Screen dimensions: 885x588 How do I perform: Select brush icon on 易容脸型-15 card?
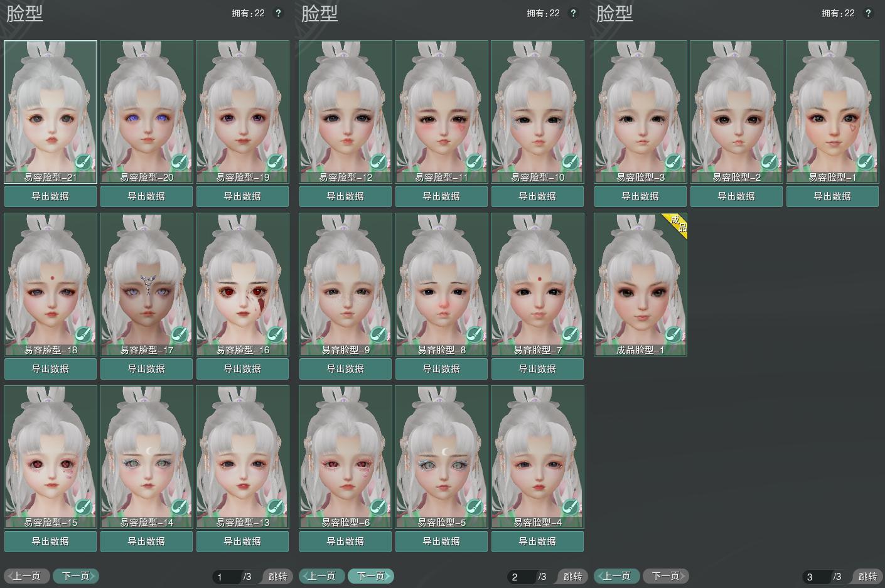click(83, 507)
